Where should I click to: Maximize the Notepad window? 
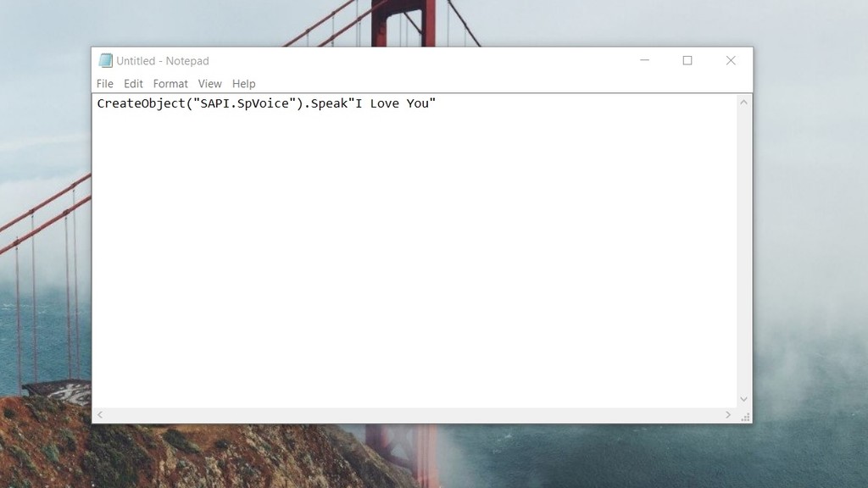point(687,60)
